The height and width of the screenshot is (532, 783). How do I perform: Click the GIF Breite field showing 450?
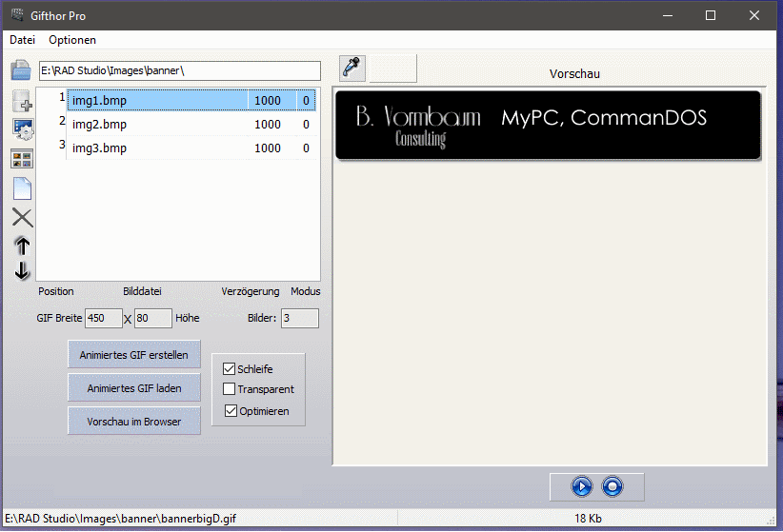click(x=104, y=318)
